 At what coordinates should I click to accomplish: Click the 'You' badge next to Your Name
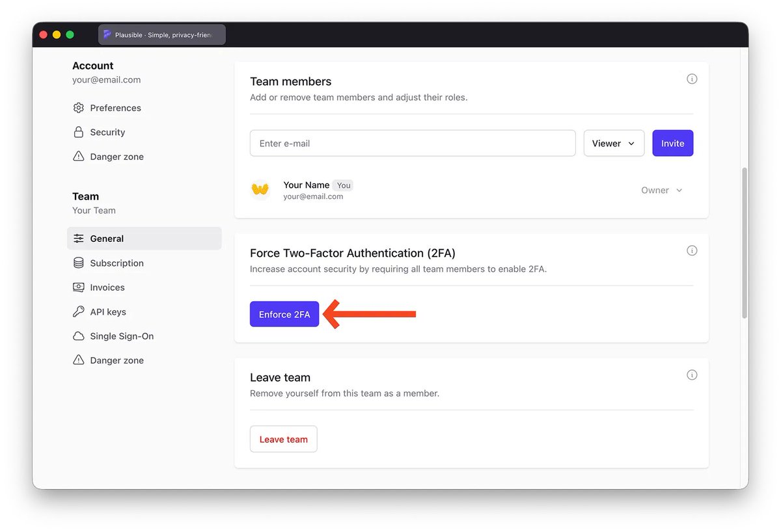[344, 185]
